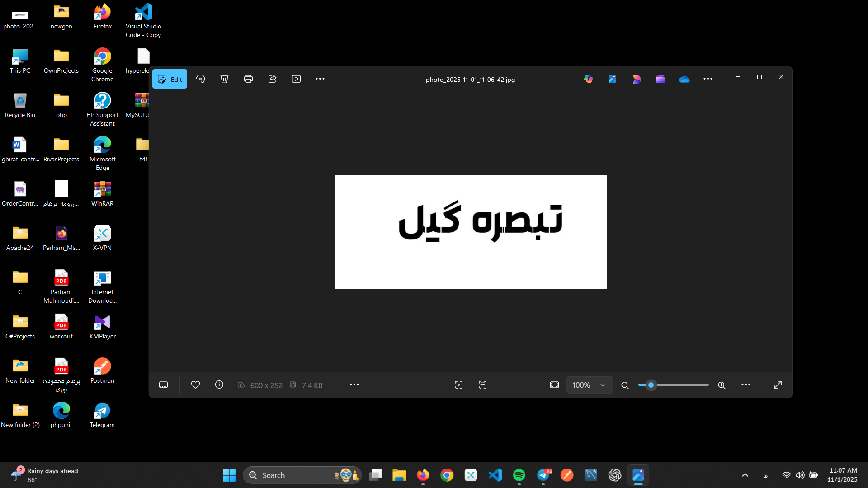This screenshot has width=868, height=488.
Task: Click the zoom in magnifier button
Action: pyautogui.click(x=722, y=385)
